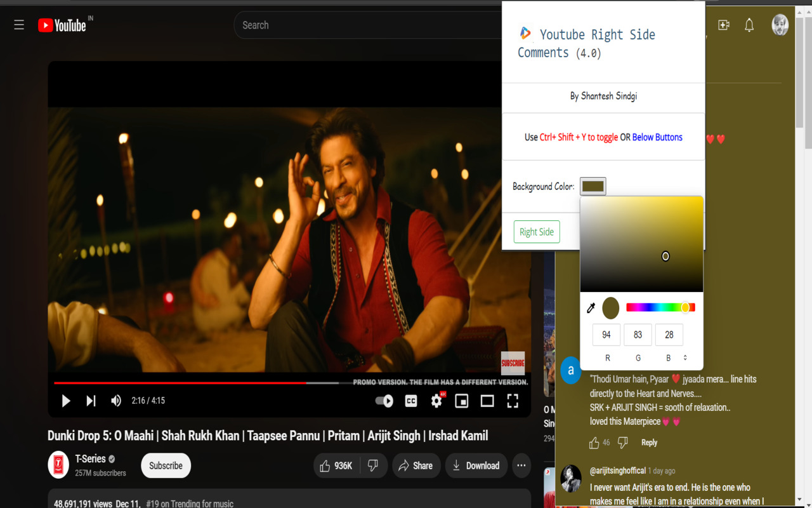Play the video
Image resolution: width=812 pixels, height=508 pixels.
click(66, 401)
